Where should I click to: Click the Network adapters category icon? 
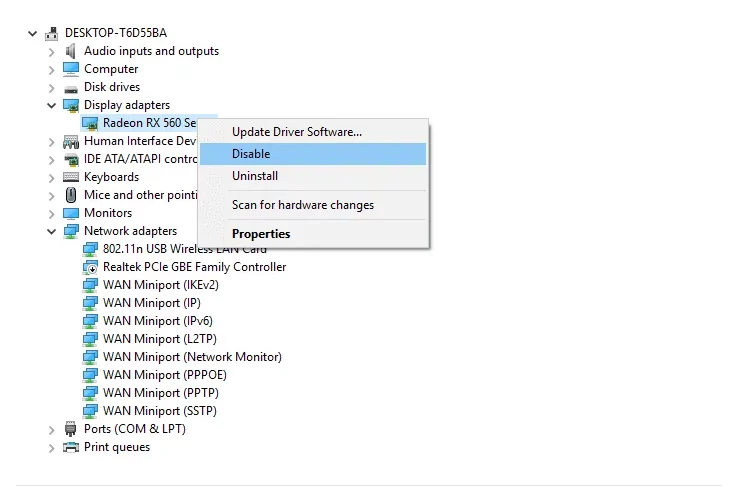coord(71,231)
